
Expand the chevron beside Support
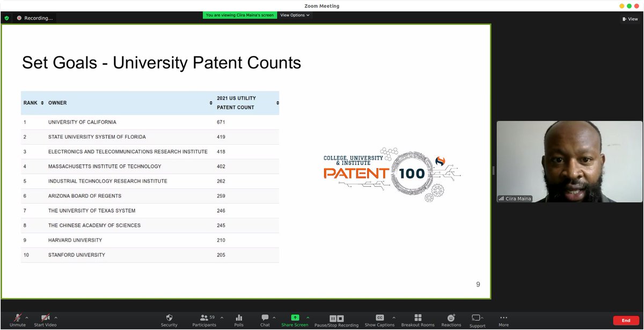point(482,317)
